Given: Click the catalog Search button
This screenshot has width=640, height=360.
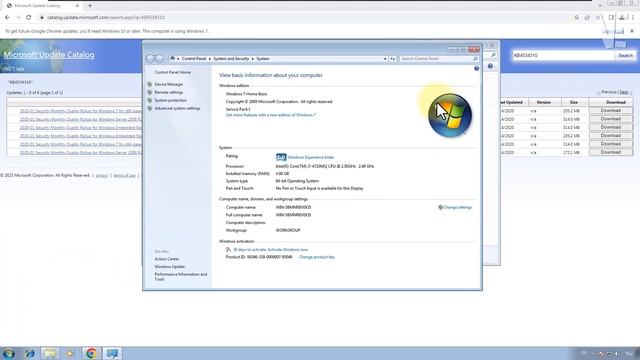Looking at the screenshot, I should (x=625, y=55).
